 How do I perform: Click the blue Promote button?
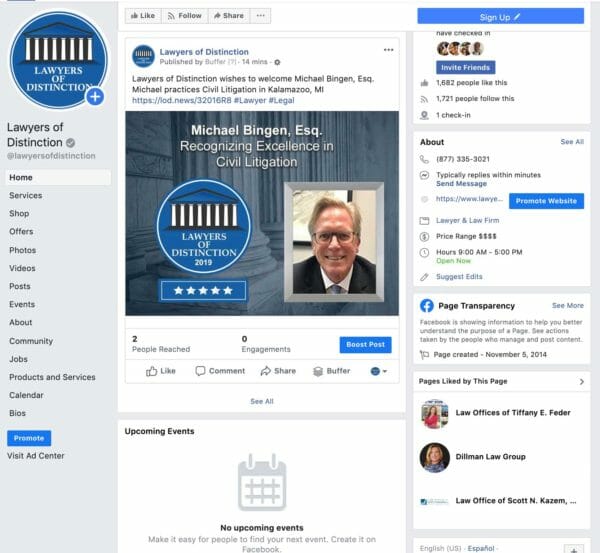pyautogui.click(x=29, y=438)
